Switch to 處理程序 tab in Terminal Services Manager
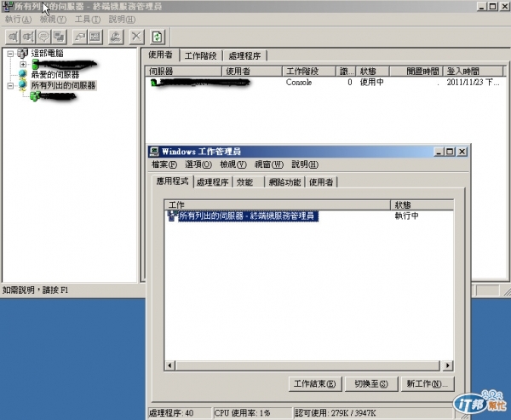 point(244,55)
